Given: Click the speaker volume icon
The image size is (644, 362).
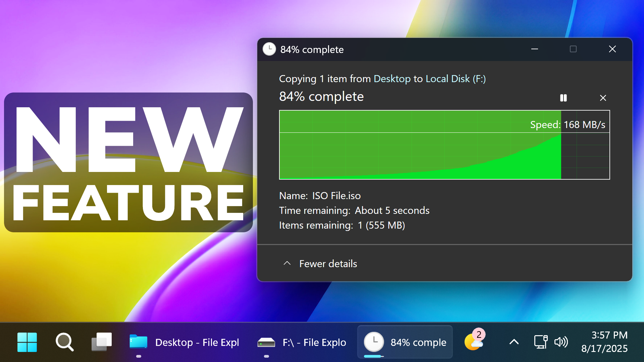Looking at the screenshot, I should click(x=561, y=342).
